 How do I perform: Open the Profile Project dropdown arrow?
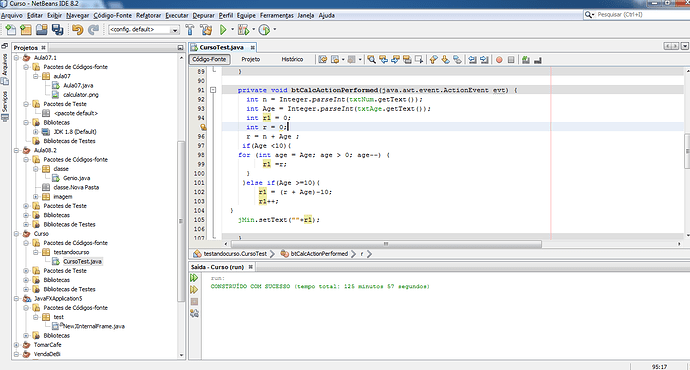275,29
